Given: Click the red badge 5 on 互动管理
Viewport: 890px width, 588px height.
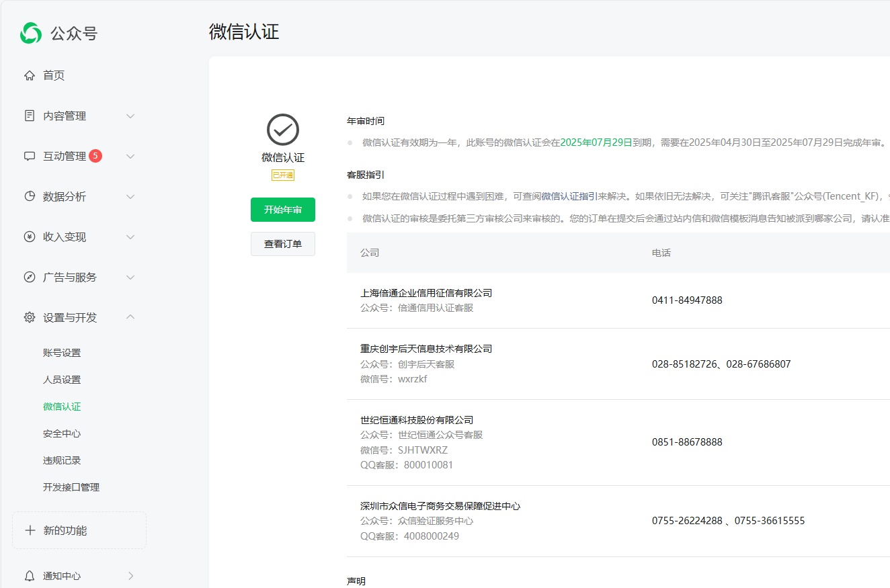Looking at the screenshot, I should [95, 156].
